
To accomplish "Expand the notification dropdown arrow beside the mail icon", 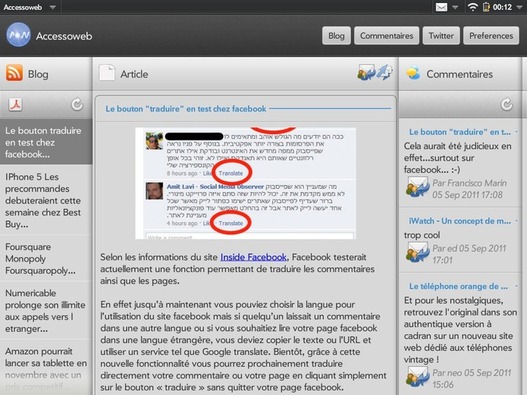I will point(455,7).
